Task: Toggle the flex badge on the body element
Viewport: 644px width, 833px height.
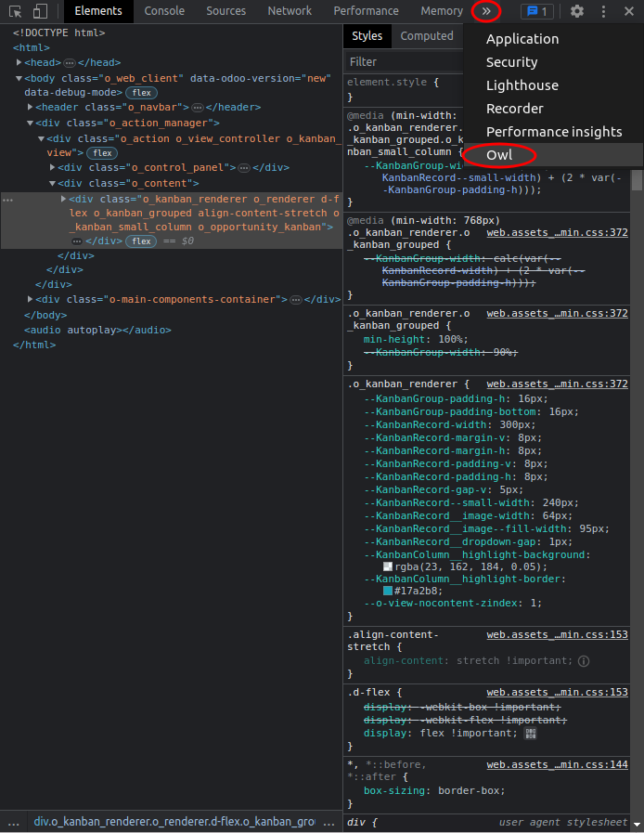Action: tap(141, 93)
